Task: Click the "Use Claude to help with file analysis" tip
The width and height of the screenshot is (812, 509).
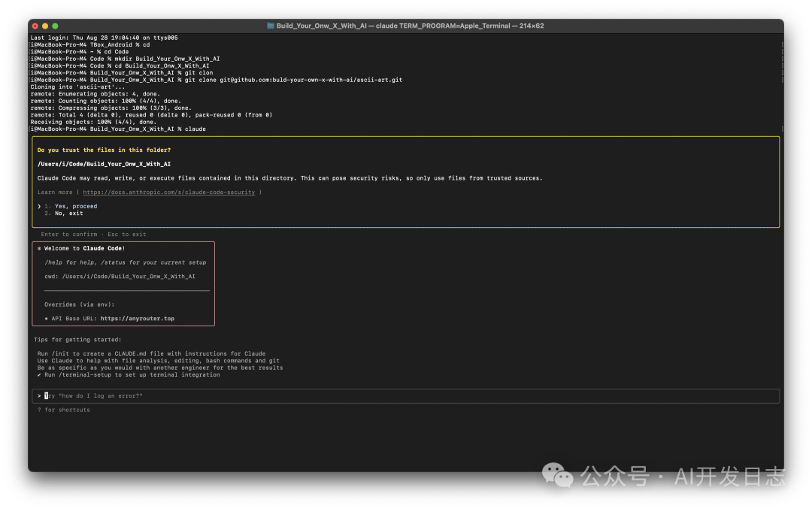Action: (x=159, y=361)
